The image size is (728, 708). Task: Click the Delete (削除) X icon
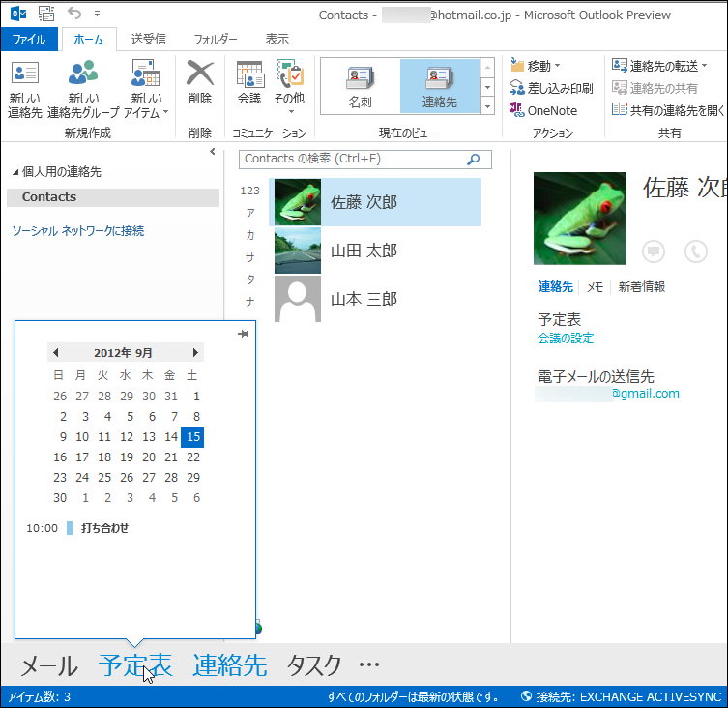[200, 73]
